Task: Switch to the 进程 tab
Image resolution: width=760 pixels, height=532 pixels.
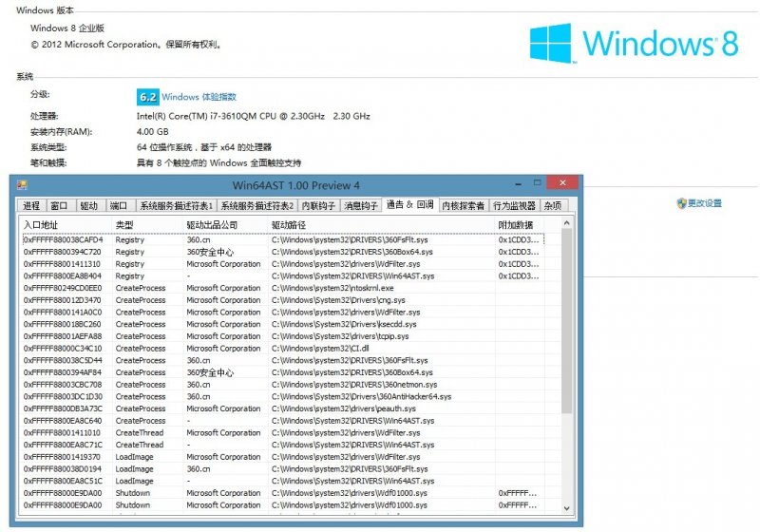Action: (x=31, y=205)
